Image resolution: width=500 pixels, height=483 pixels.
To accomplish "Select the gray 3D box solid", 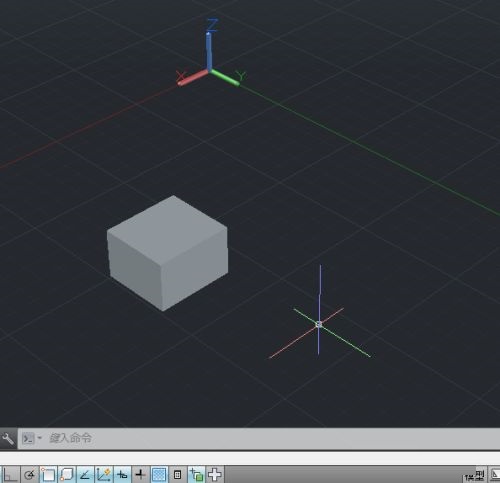I will pyautogui.click(x=168, y=253).
